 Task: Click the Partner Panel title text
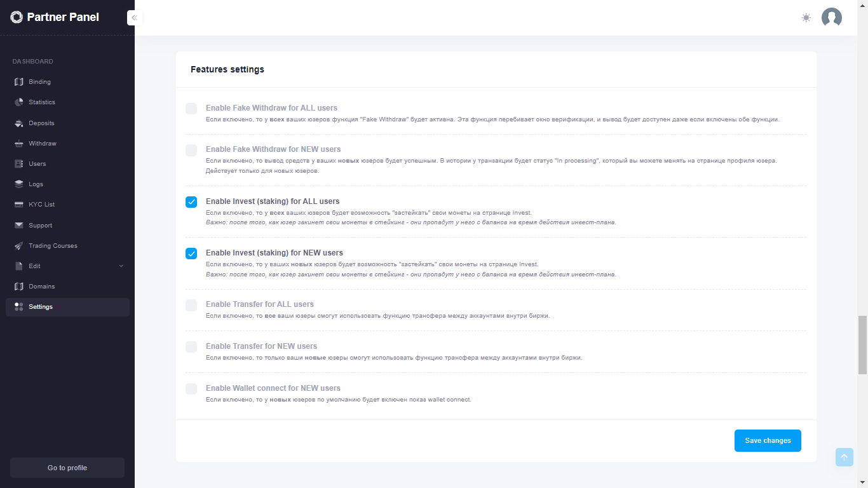pyautogui.click(x=63, y=17)
